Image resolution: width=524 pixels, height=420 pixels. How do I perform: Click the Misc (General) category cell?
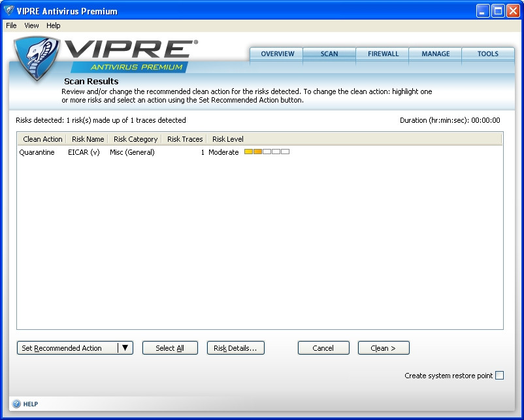(132, 152)
